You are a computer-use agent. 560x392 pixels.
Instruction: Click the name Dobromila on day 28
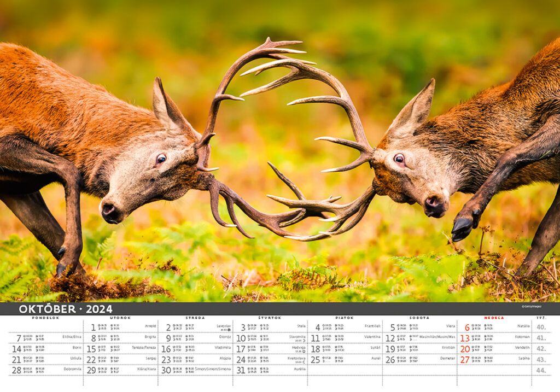coord(72,368)
